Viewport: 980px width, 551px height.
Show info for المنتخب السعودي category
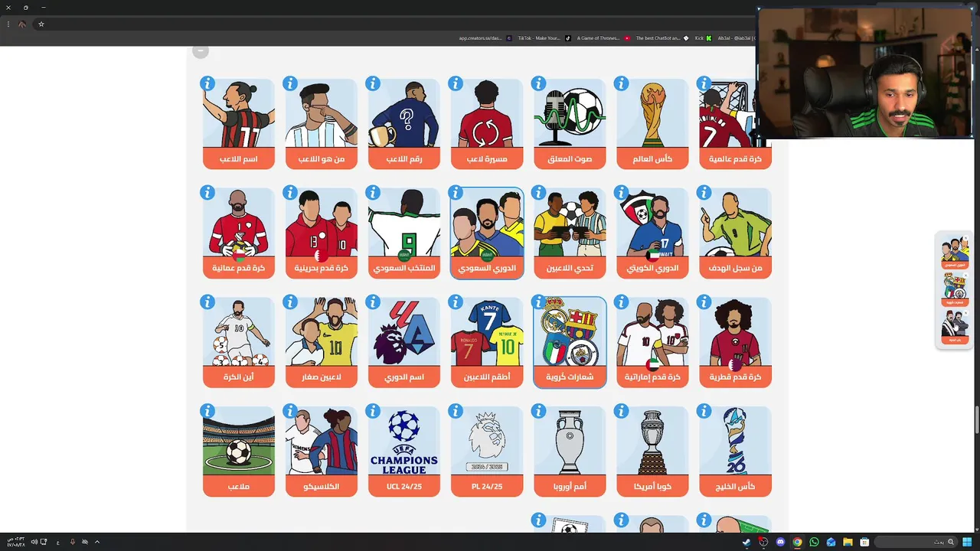(x=373, y=193)
